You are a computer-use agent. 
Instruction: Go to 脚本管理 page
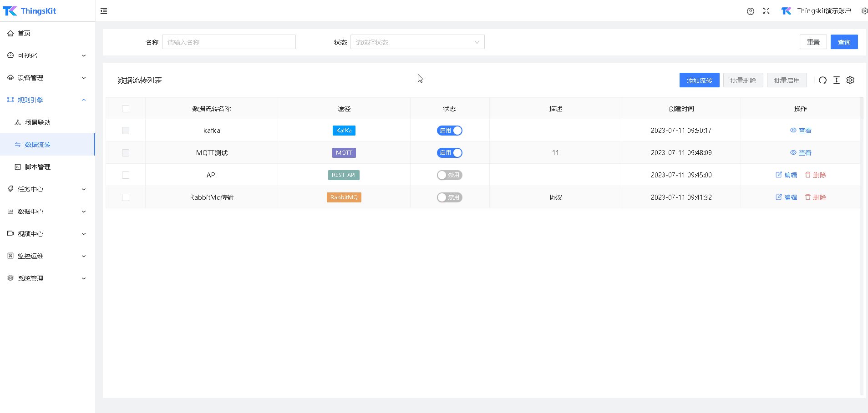tap(37, 167)
